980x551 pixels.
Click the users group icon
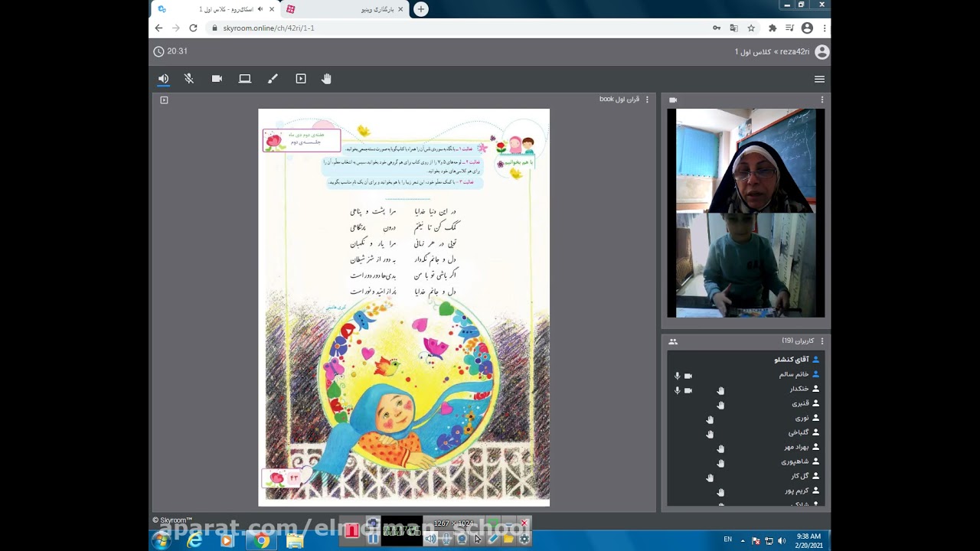click(x=673, y=341)
